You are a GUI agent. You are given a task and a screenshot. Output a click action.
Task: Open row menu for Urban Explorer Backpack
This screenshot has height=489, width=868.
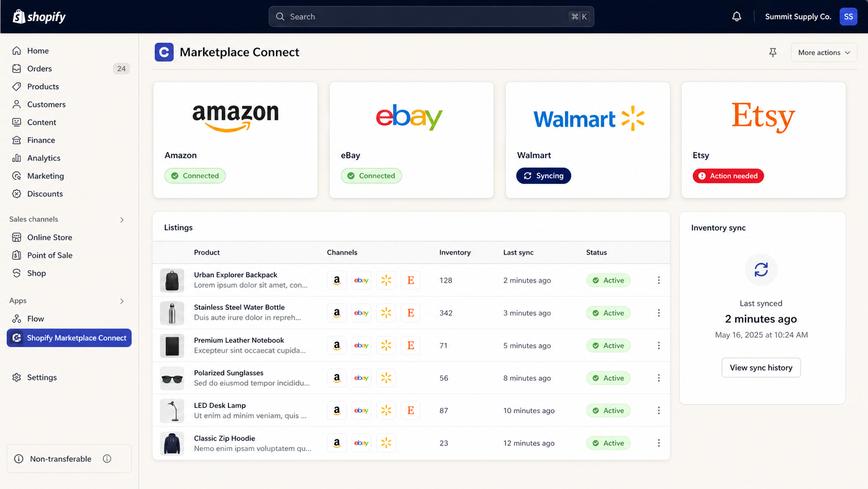click(x=659, y=280)
